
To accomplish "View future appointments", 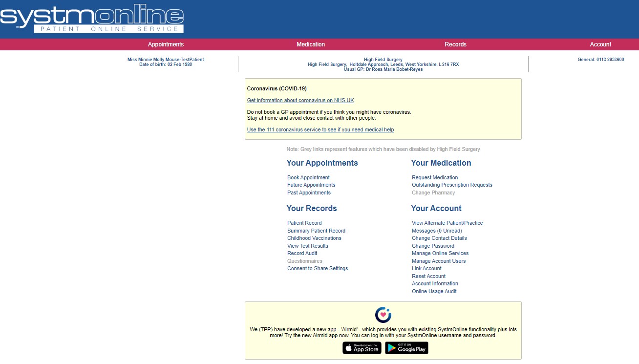I will (x=311, y=185).
